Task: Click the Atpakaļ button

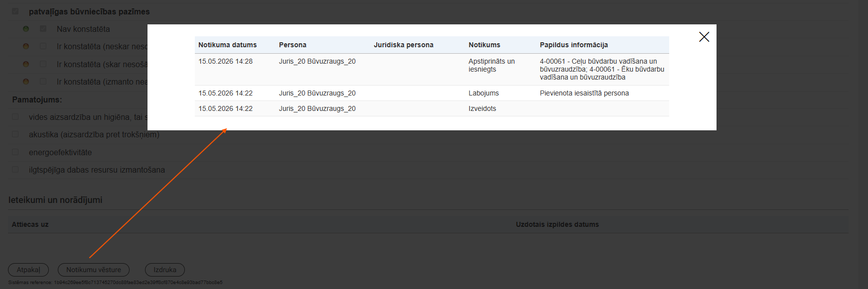Action: click(28, 270)
